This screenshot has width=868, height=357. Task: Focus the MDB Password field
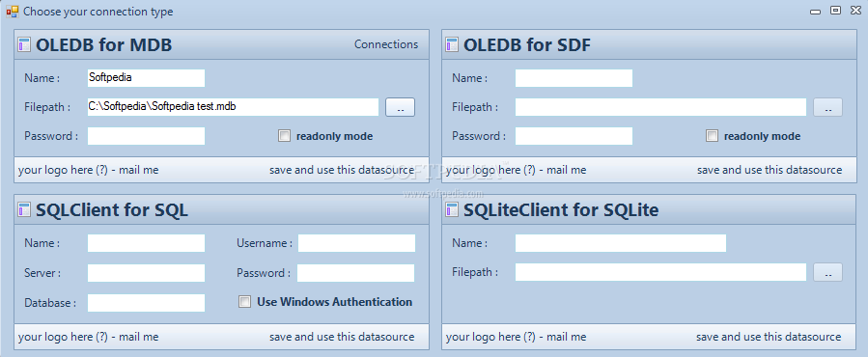pyautogui.click(x=146, y=136)
